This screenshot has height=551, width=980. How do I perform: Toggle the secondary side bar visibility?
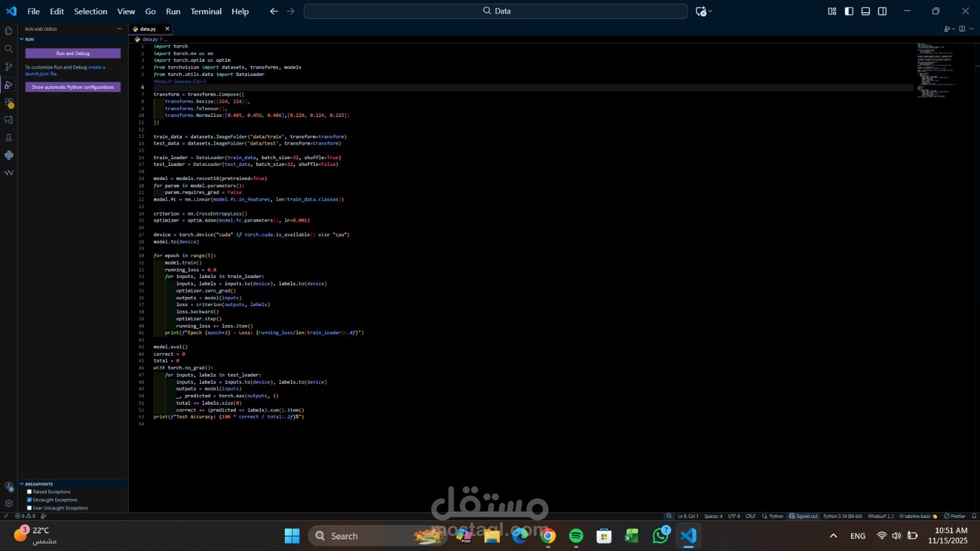882,11
